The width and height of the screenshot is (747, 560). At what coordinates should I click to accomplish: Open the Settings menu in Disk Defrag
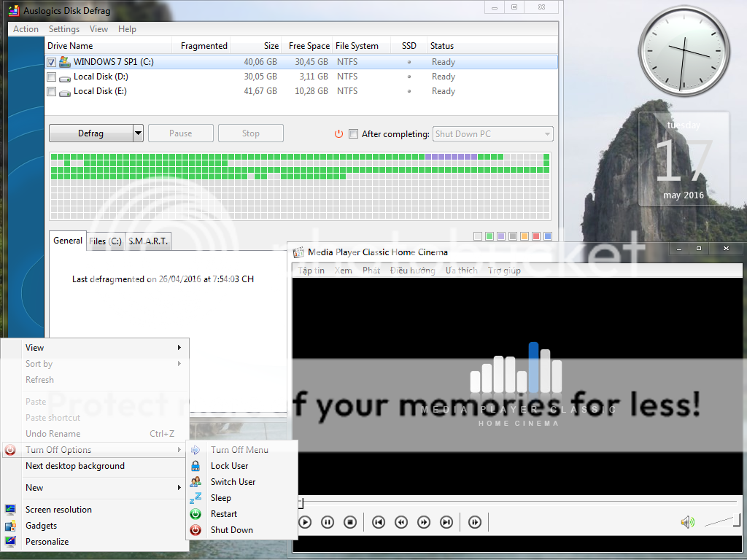tap(64, 29)
